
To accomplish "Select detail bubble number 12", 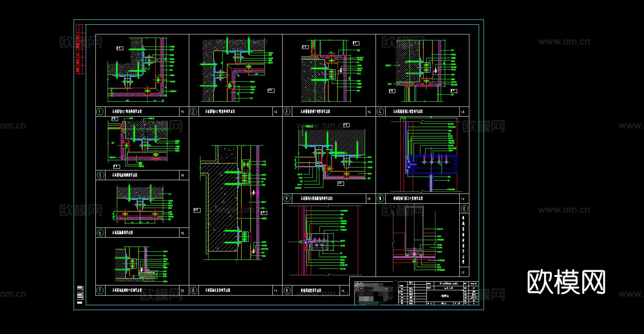I will [465, 209].
